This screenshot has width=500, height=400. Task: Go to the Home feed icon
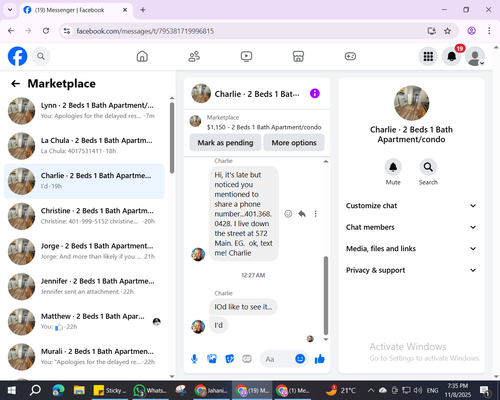coord(142,56)
